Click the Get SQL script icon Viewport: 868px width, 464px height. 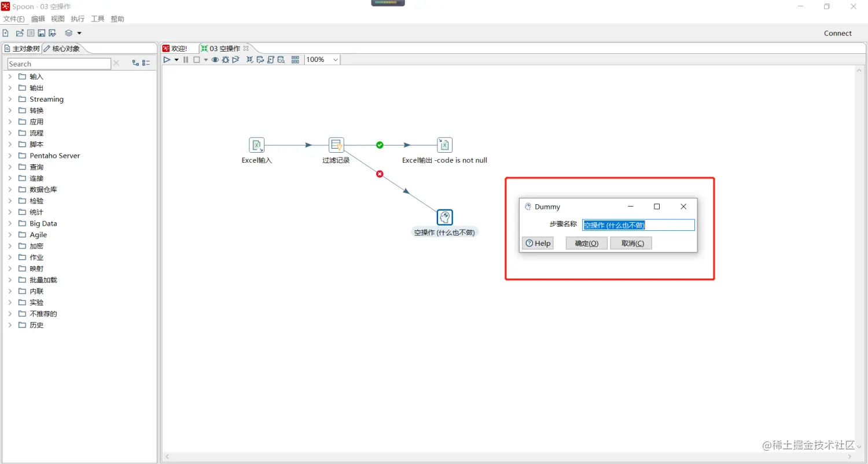(x=271, y=60)
